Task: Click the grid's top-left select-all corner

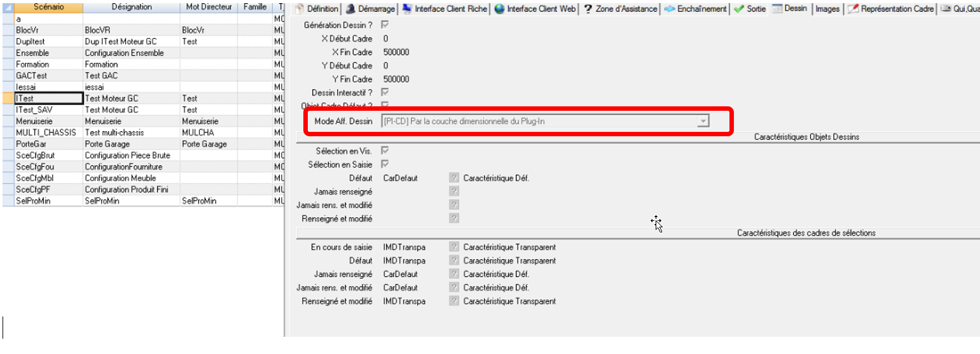Action: (7, 7)
